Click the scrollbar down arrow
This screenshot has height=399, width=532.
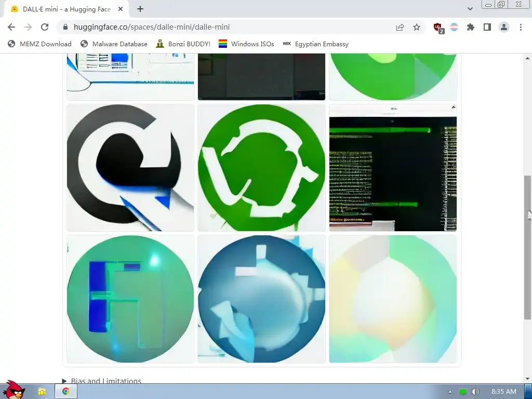click(528, 379)
